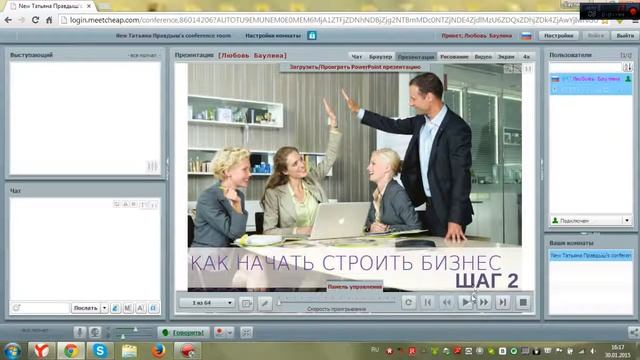Select the Презентация tab
The width and height of the screenshot is (640, 360).
point(416,57)
